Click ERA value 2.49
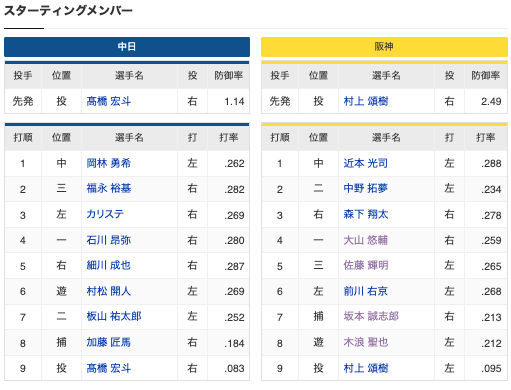The height and width of the screenshot is (390, 511). tap(491, 101)
